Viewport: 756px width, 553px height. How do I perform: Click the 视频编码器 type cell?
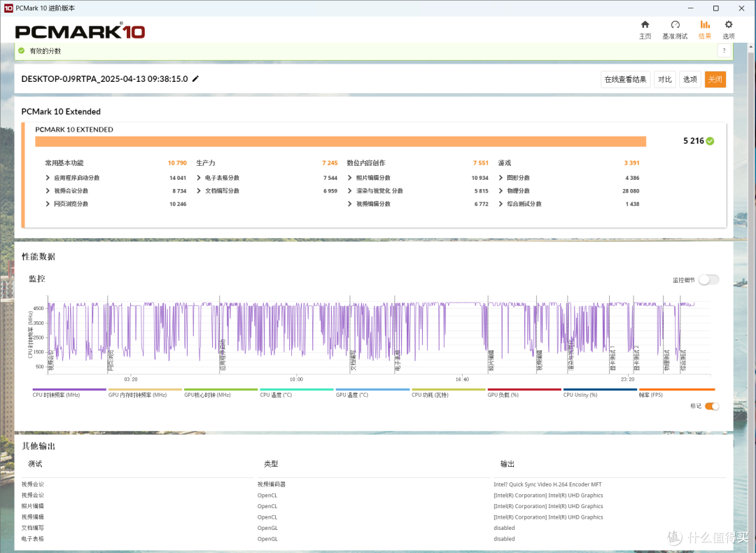pos(272,484)
